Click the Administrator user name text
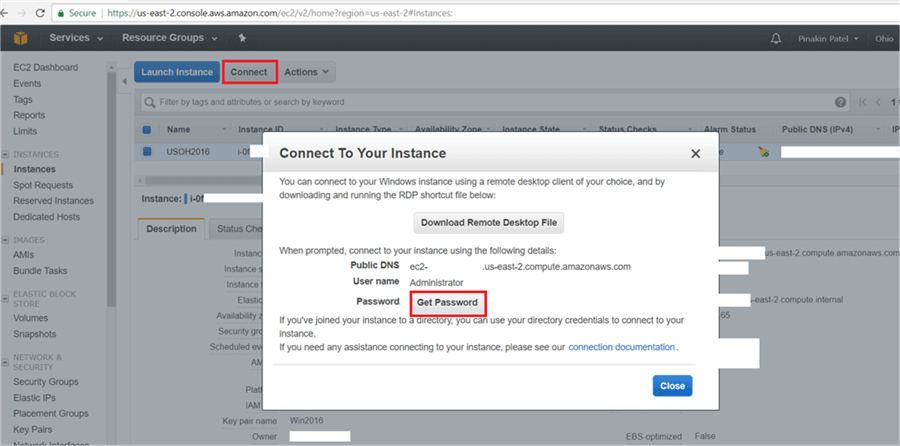The height and width of the screenshot is (446, 900). click(437, 282)
